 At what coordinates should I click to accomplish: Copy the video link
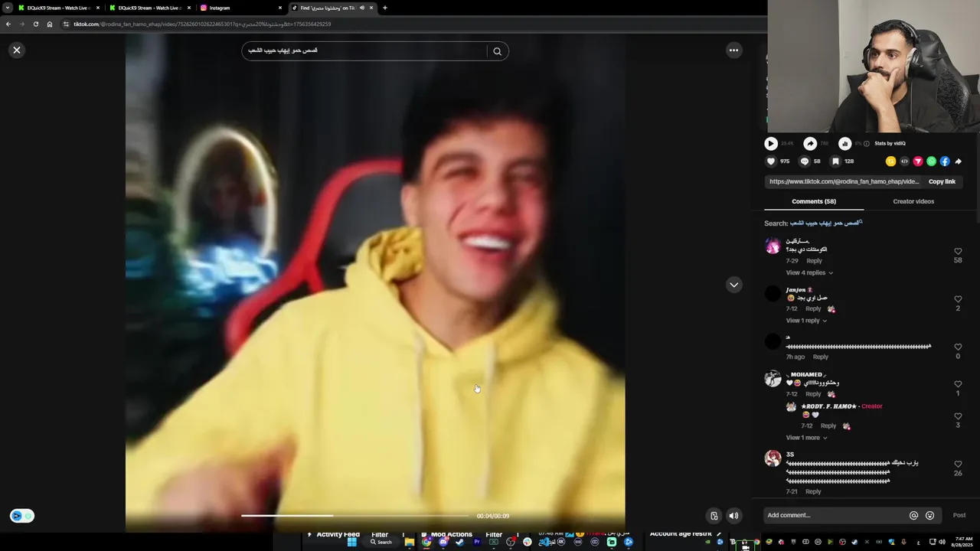(942, 182)
